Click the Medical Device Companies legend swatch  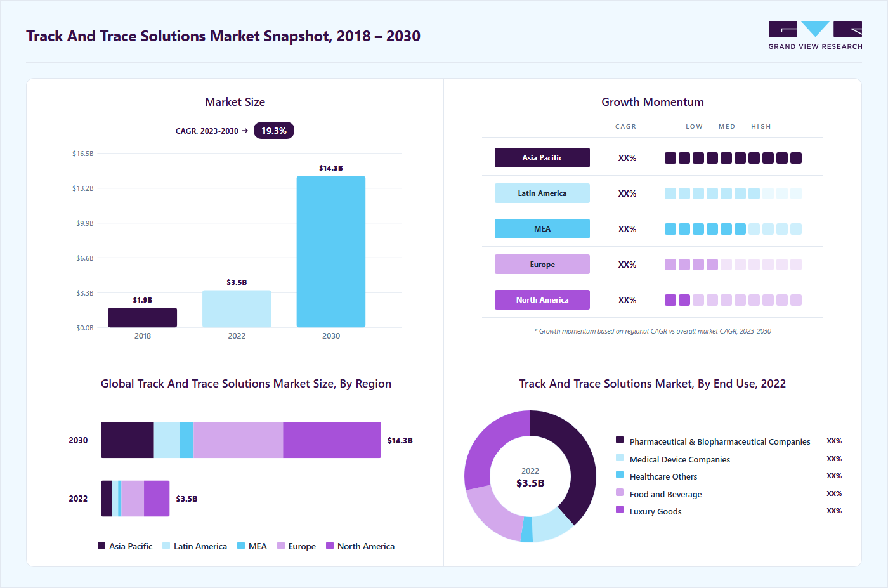[620, 457]
